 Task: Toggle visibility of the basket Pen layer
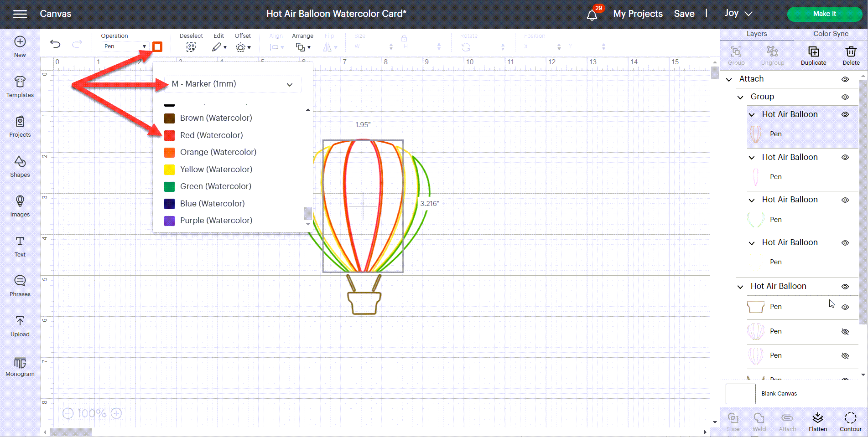[845, 307]
